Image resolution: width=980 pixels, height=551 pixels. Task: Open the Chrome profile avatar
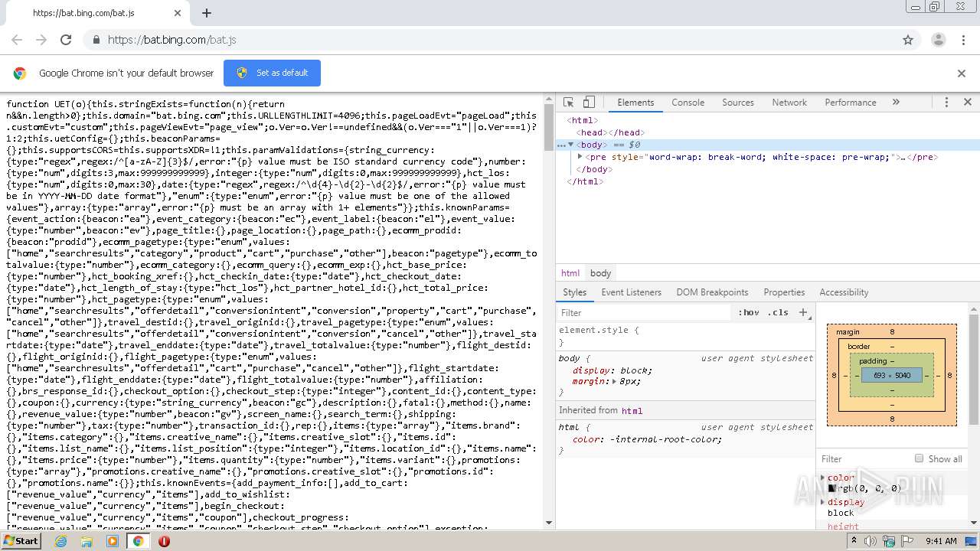[x=939, y=40]
